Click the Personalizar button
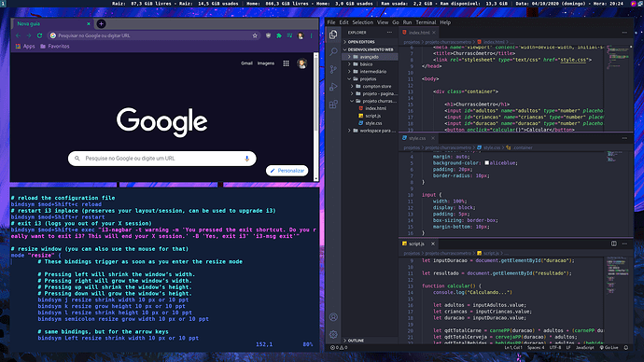Viewport: 644px width, 362px height. (287, 171)
